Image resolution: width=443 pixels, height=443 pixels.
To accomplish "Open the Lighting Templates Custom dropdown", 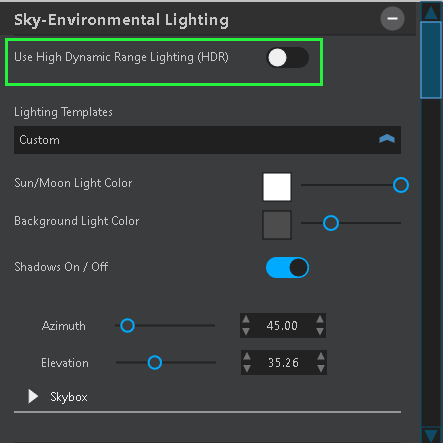I will [207, 140].
